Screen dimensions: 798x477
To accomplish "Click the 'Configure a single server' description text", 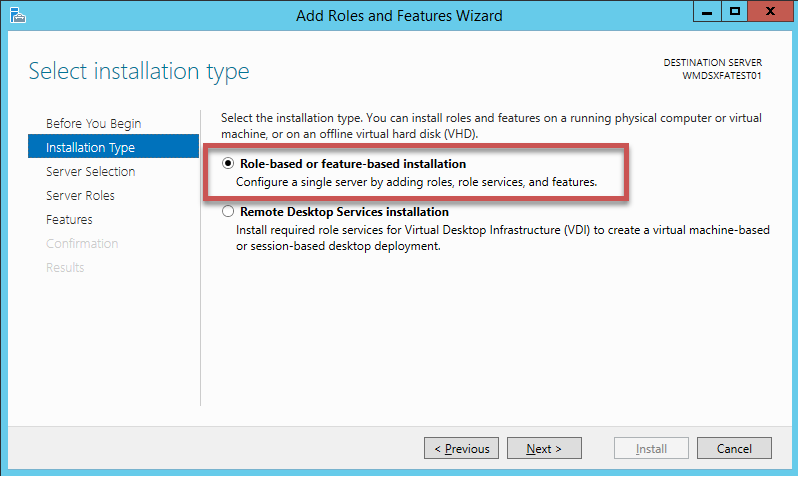I will pos(416,182).
